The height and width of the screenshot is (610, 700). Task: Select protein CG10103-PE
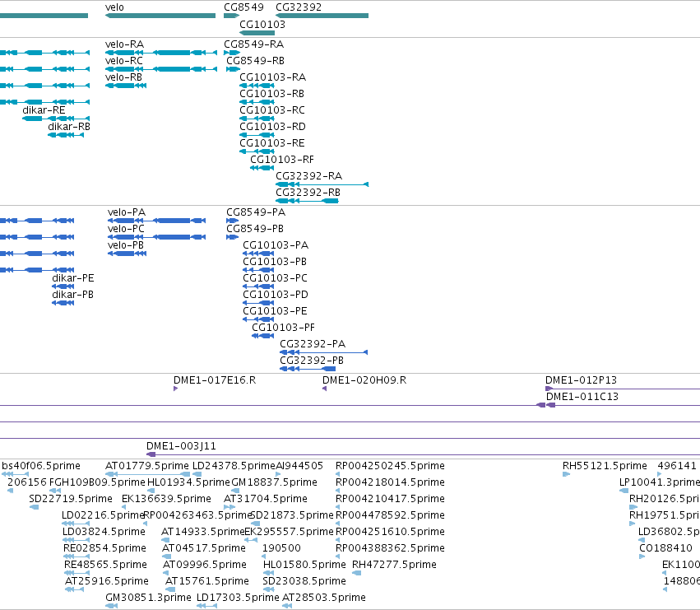[258, 320]
